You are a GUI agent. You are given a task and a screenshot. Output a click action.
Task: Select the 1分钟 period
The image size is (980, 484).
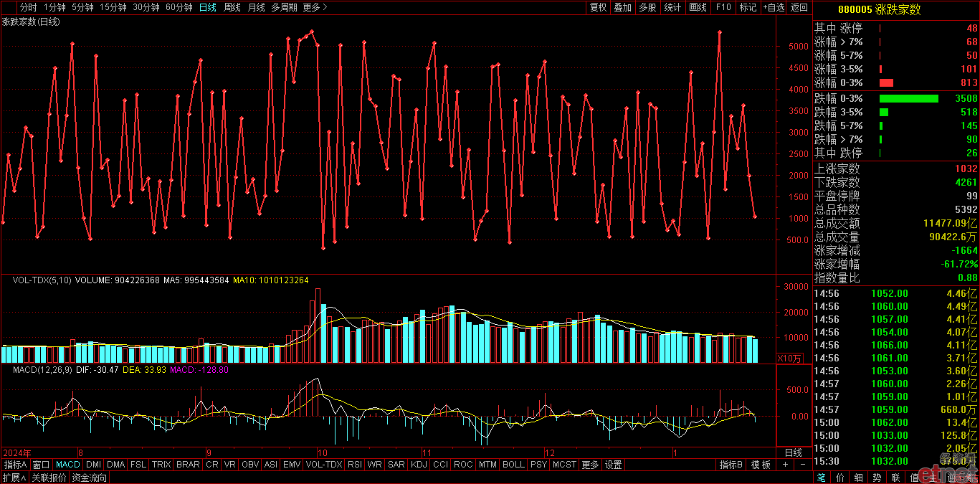55,7
